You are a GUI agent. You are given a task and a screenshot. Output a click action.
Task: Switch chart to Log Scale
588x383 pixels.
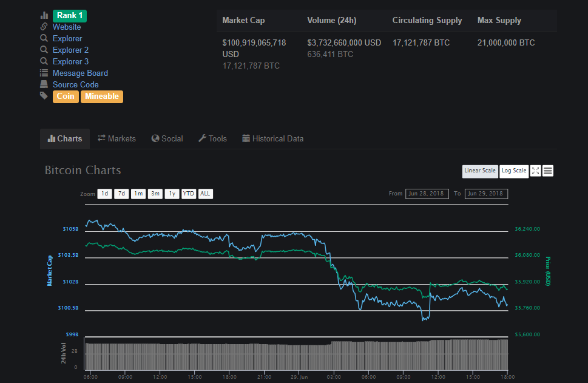click(x=514, y=171)
